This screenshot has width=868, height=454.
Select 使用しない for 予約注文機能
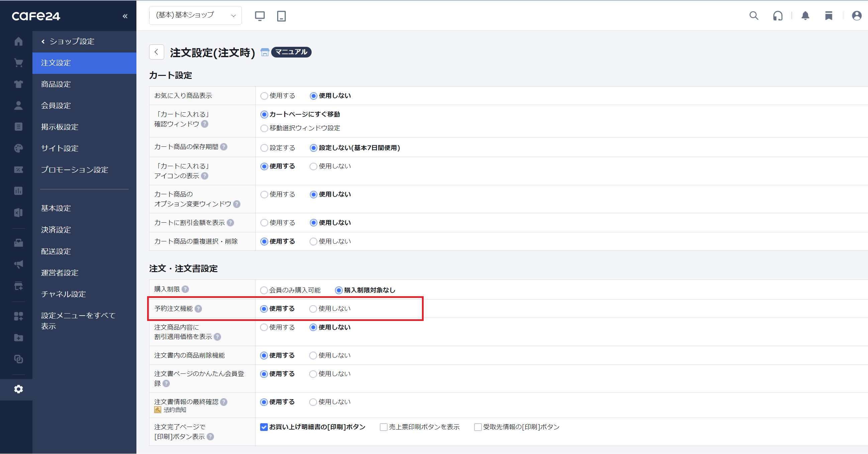pyautogui.click(x=313, y=309)
